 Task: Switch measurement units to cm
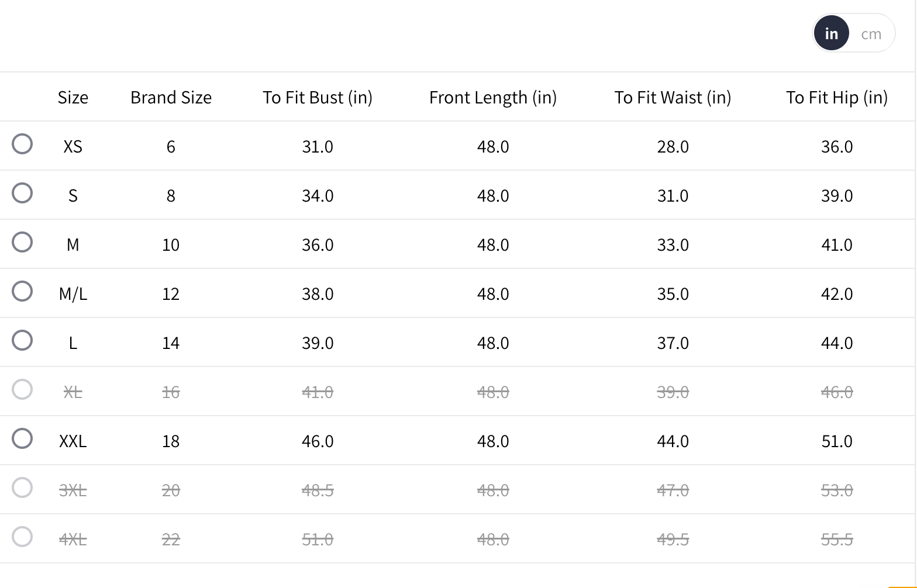tap(871, 34)
